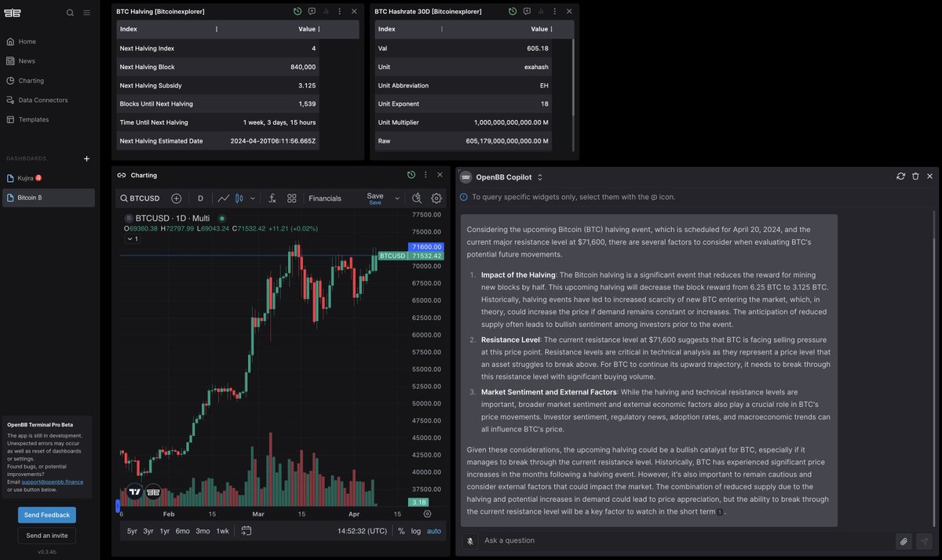Click the exahash Unit value cell
This screenshot has height=560, width=942.
(536, 67)
